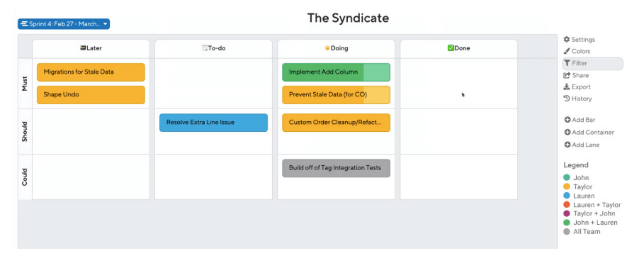
Task: Select the Lauren + Taylor orange legend swatch
Action: (567, 205)
